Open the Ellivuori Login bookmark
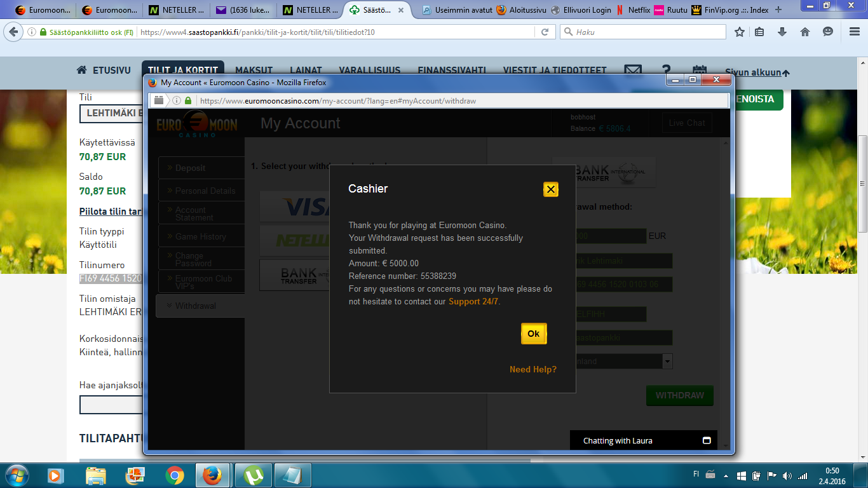Screen dimensions: 868x488 click(581, 10)
